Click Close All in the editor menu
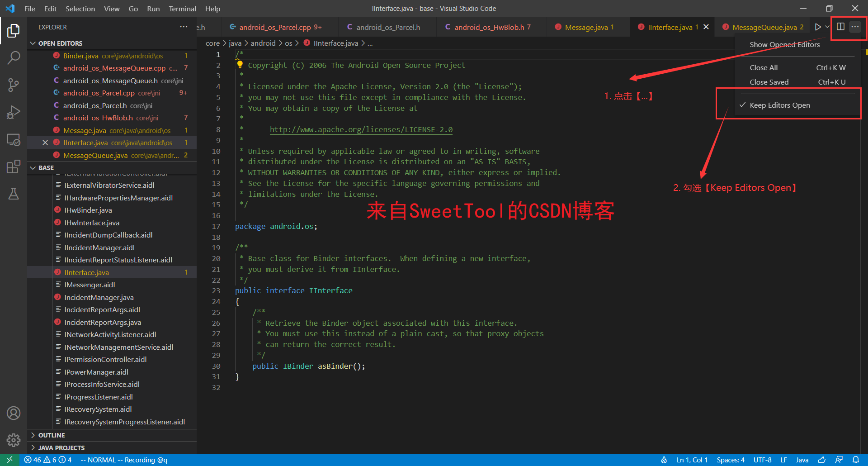 tap(763, 67)
